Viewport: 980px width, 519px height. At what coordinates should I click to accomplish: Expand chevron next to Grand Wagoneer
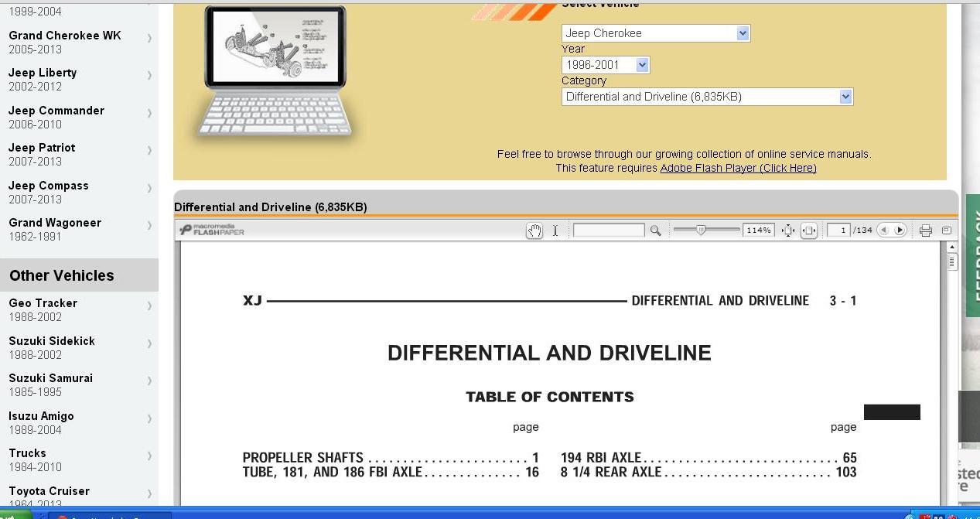tap(149, 225)
